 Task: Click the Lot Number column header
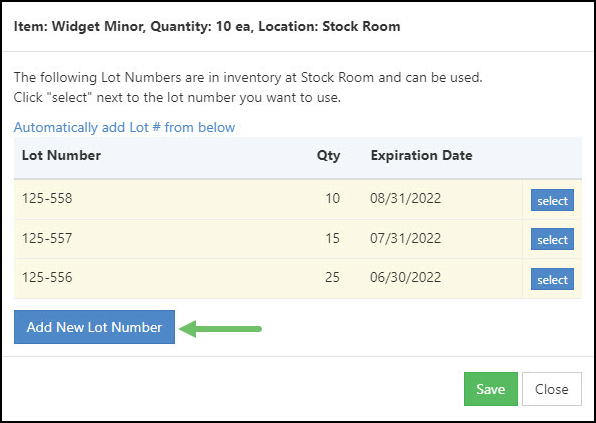[x=61, y=155]
